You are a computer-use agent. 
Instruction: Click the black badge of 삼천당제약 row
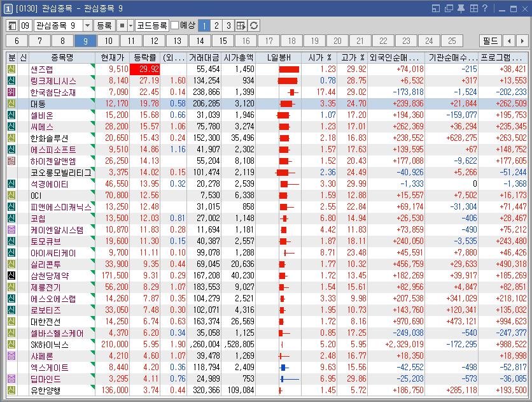point(11,275)
